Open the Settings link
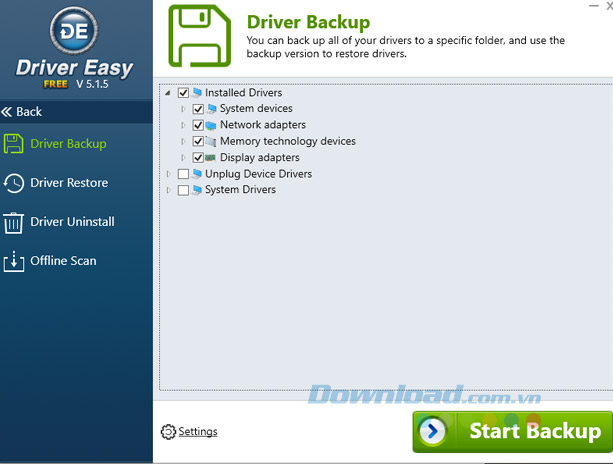 coord(198,432)
